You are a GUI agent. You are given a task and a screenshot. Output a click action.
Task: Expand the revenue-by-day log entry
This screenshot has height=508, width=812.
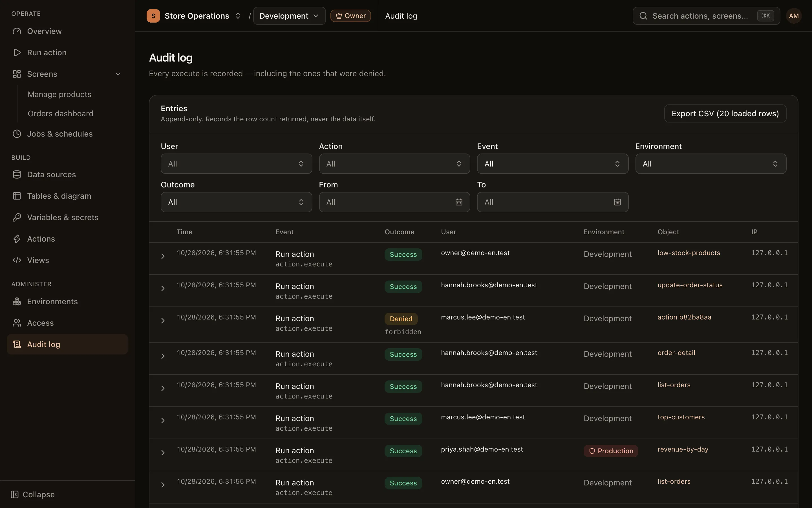pyautogui.click(x=163, y=453)
